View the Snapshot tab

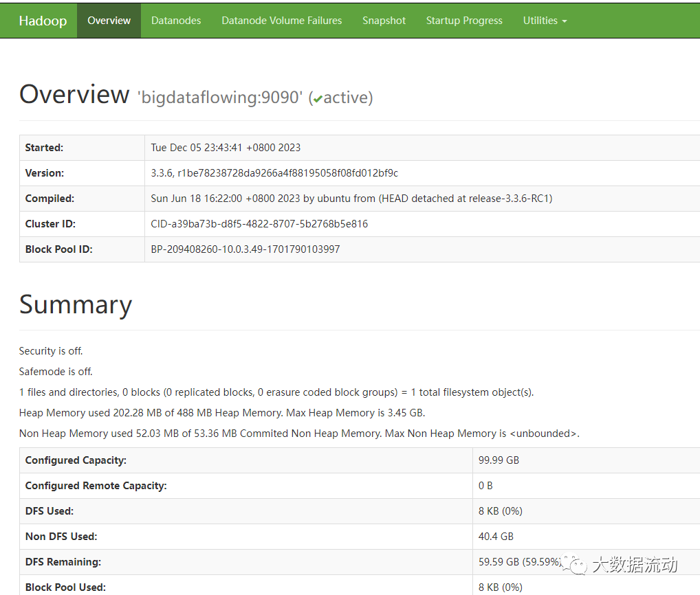coord(384,20)
